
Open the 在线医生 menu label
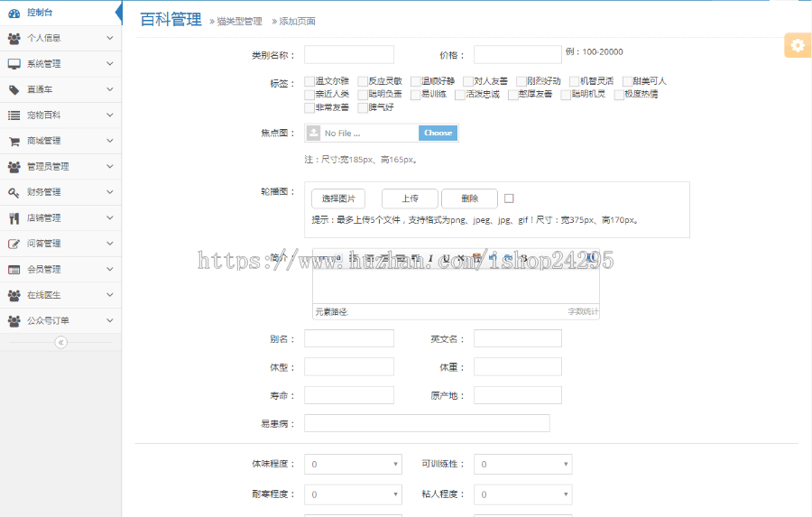(x=44, y=295)
